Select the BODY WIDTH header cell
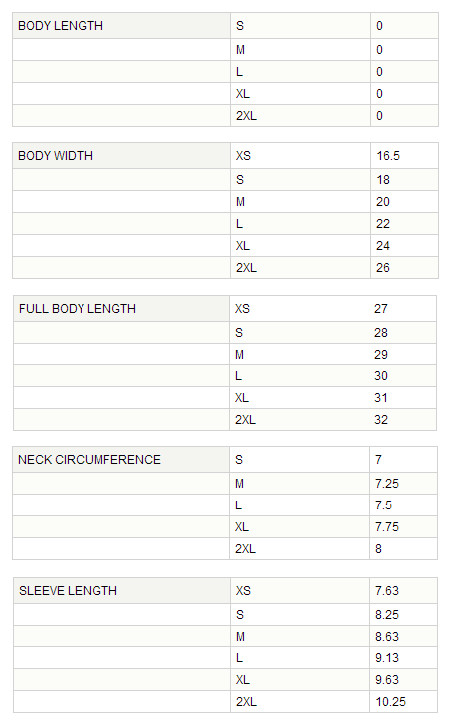Screen dimensions: 451x725 click(x=121, y=156)
